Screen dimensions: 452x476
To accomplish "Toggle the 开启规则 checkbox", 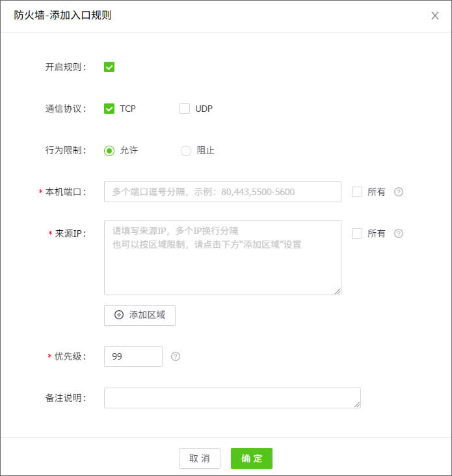I will click(109, 67).
